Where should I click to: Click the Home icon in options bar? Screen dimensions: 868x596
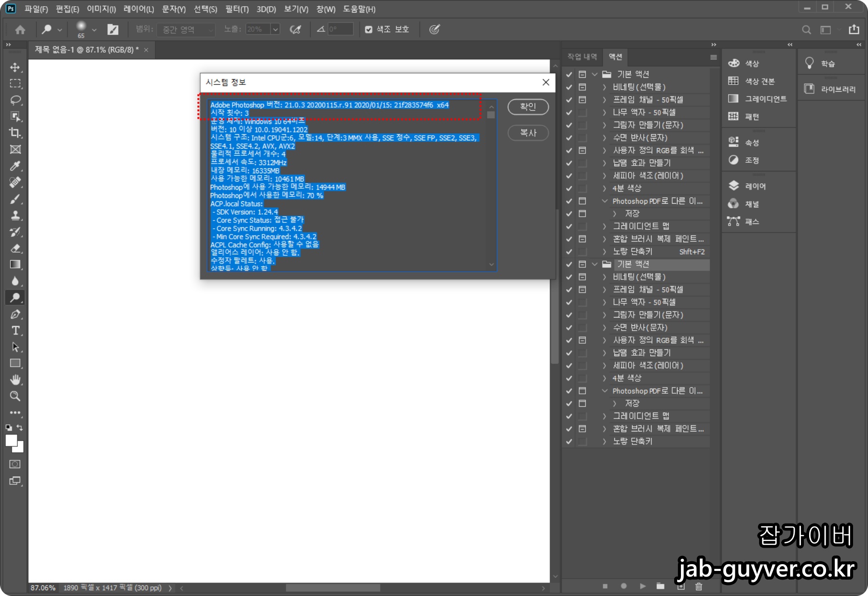pyautogui.click(x=20, y=29)
